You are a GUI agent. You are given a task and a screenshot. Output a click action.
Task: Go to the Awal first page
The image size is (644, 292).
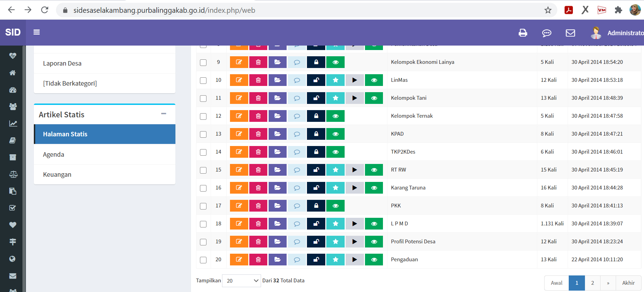tap(557, 283)
